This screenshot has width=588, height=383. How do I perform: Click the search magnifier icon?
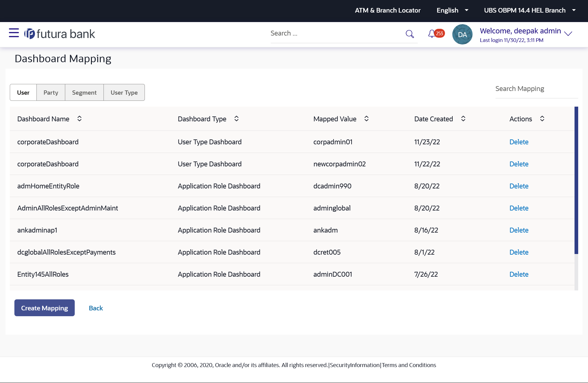click(409, 34)
